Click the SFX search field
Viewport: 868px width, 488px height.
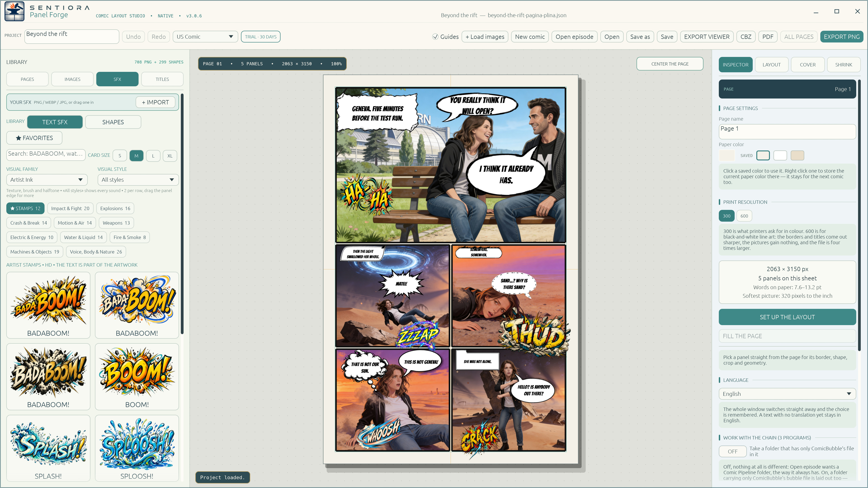click(x=46, y=155)
